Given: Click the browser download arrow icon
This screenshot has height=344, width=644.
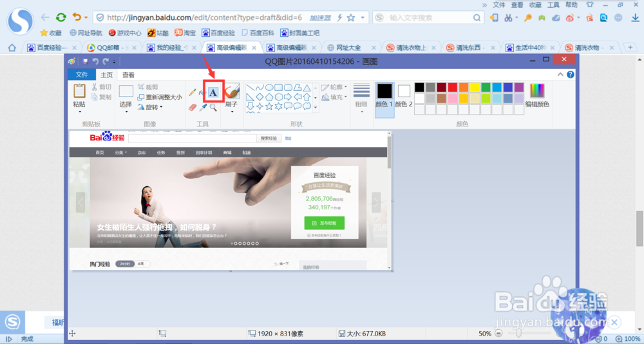Looking at the screenshot, I should (x=635, y=17).
